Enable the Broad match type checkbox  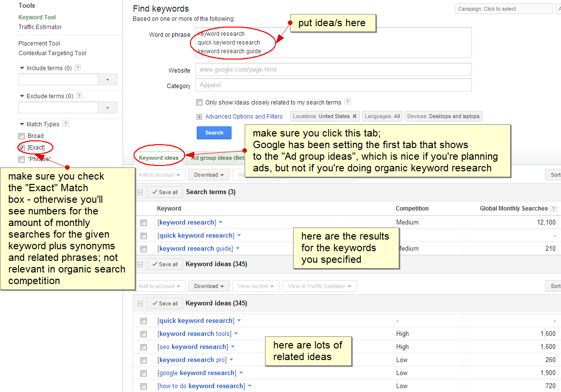click(x=21, y=136)
